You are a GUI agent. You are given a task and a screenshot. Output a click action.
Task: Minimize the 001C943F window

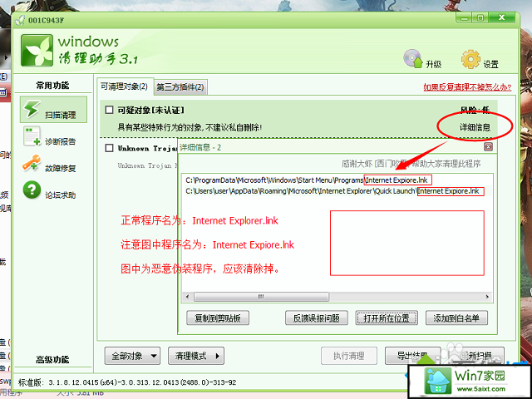465,18
